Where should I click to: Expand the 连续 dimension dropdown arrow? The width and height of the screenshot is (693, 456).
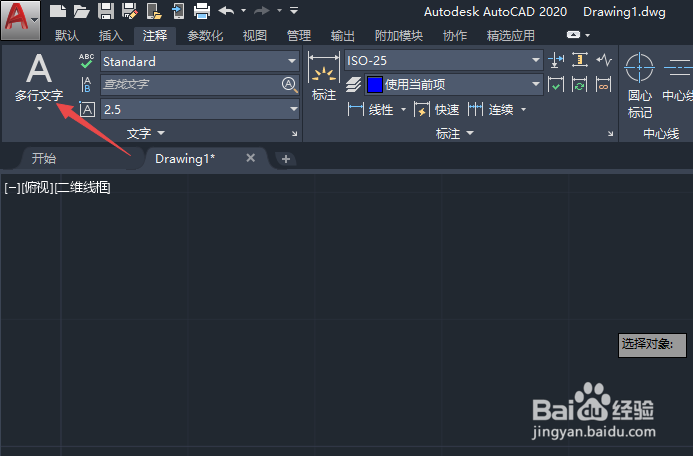(x=523, y=109)
